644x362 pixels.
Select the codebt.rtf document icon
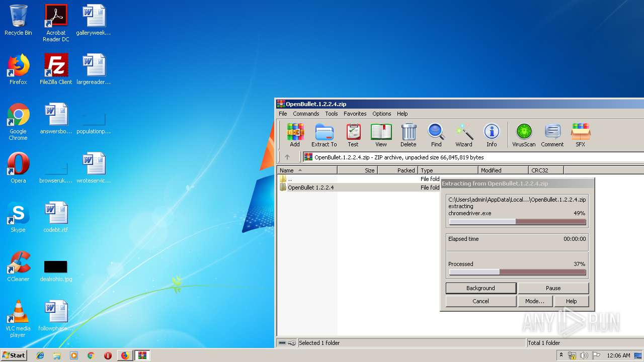56,218
